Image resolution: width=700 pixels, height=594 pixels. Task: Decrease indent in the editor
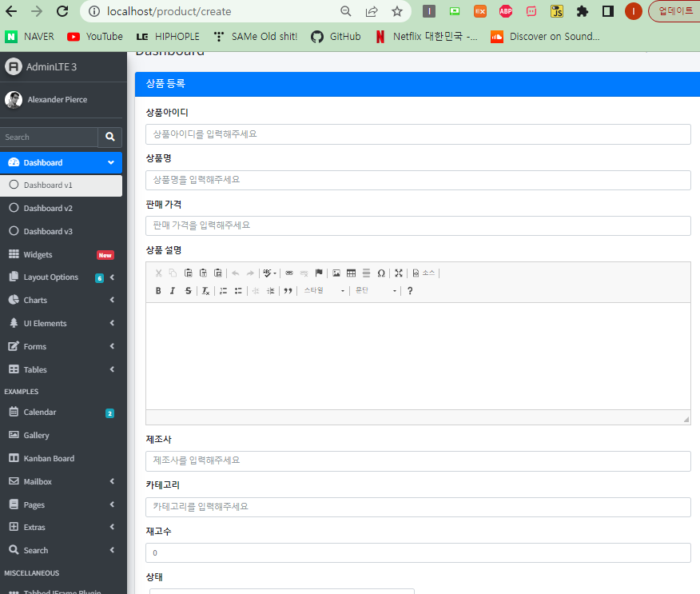(x=256, y=291)
